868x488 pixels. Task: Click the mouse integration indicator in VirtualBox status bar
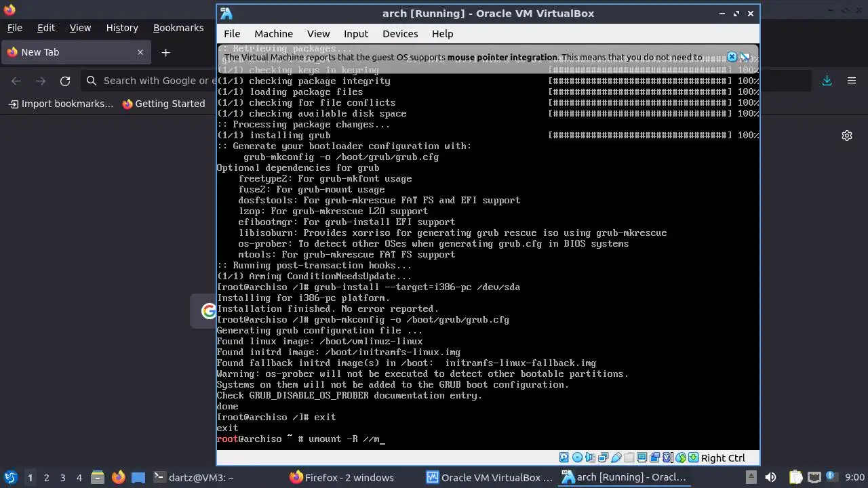point(681,457)
